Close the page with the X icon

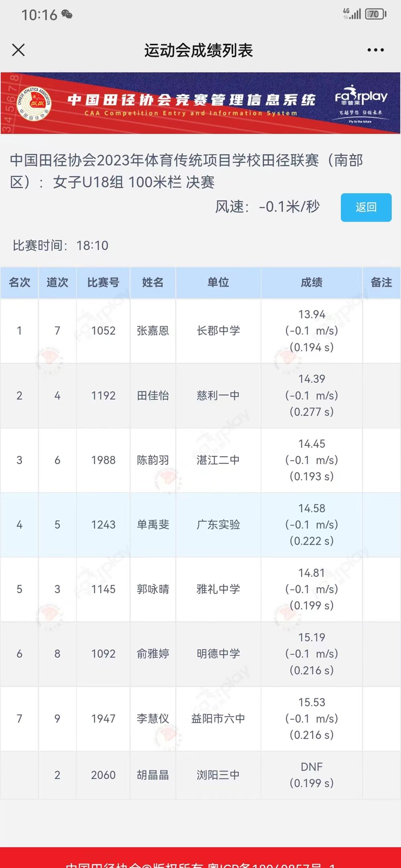(18, 50)
